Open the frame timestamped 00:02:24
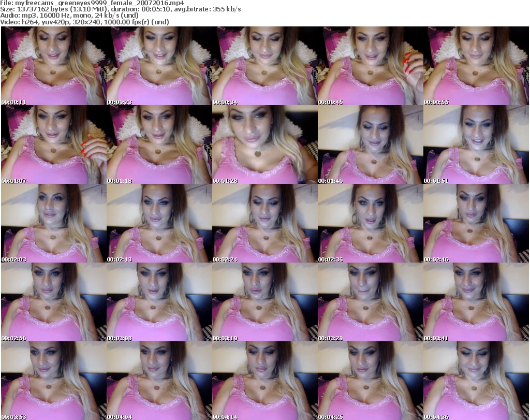 pos(264,224)
